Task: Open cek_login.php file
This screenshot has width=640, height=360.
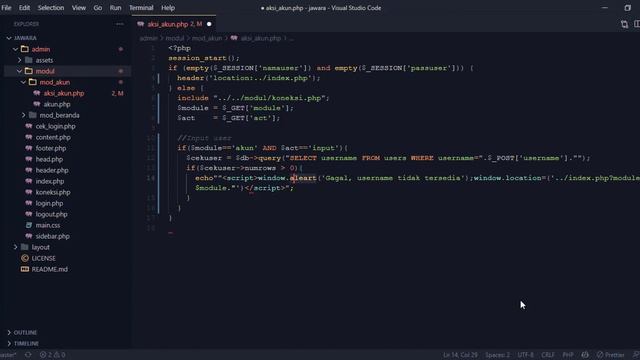Action: (x=55, y=126)
